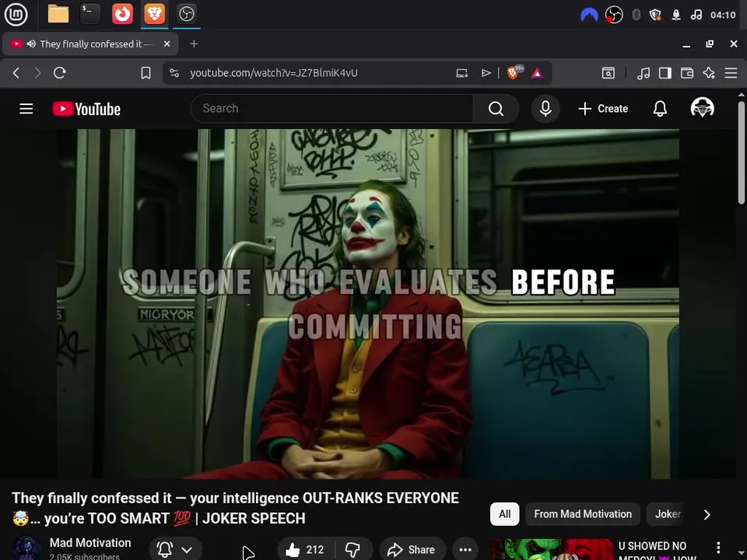Show more chips with right chevron
The image size is (747, 560).
pyautogui.click(x=707, y=514)
